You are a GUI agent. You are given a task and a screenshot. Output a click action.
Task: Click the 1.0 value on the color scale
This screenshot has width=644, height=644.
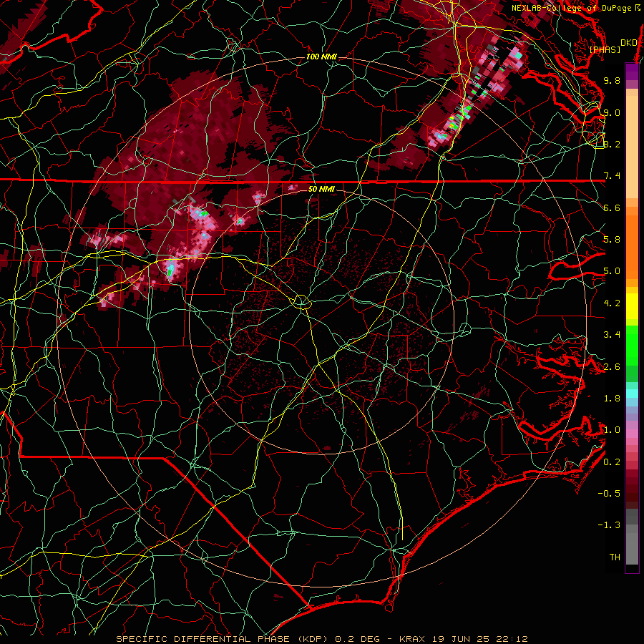(x=612, y=430)
